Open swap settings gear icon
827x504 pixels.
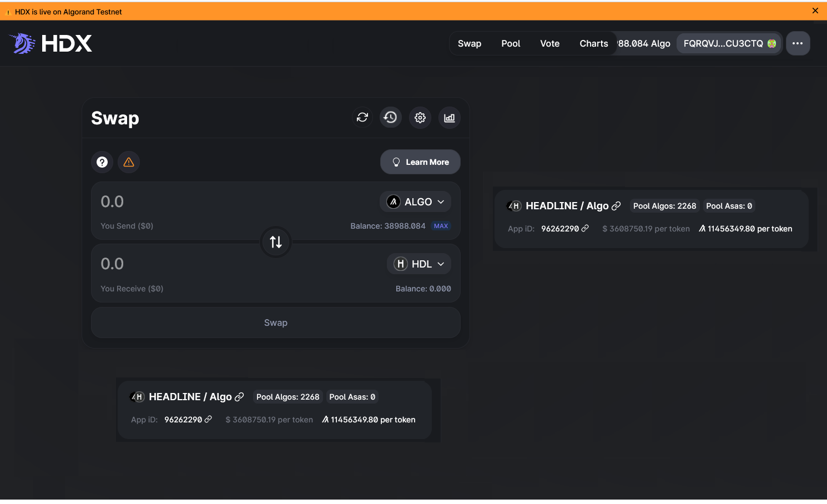coord(420,118)
